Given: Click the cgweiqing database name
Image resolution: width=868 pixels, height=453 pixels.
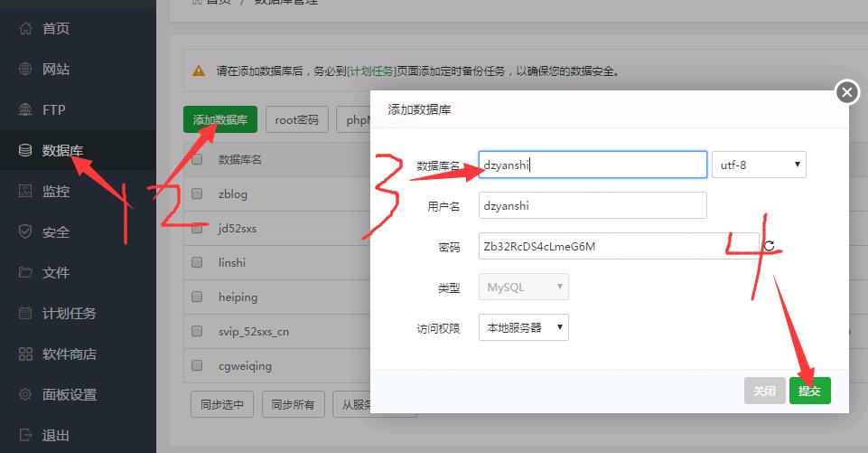Looking at the screenshot, I should point(246,366).
